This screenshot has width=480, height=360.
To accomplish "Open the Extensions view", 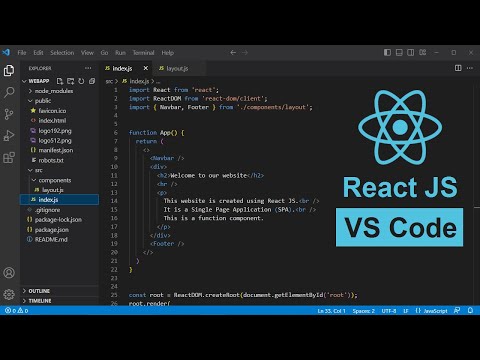I will [x=9, y=157].
